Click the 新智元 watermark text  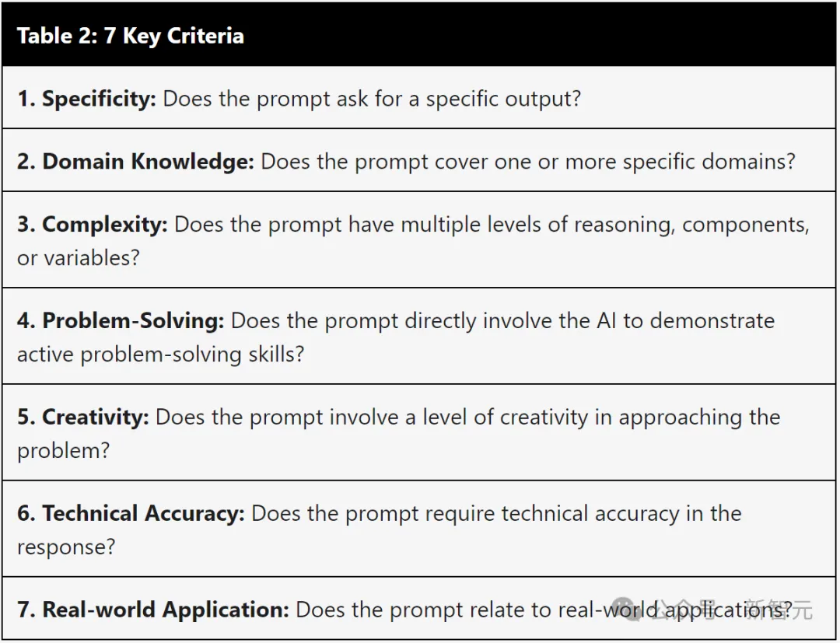point(779,610)
